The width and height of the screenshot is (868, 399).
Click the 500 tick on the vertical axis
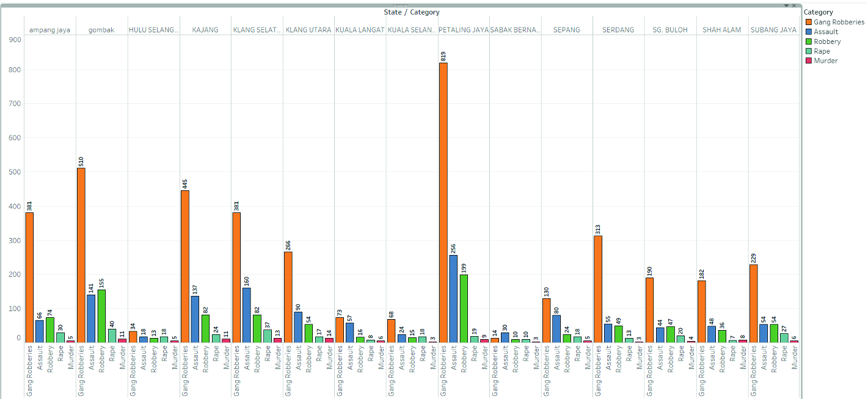point(13,172)
